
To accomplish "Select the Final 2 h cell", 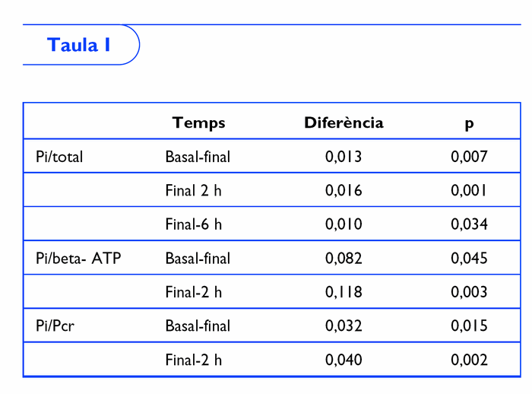I will click(193, 191).
